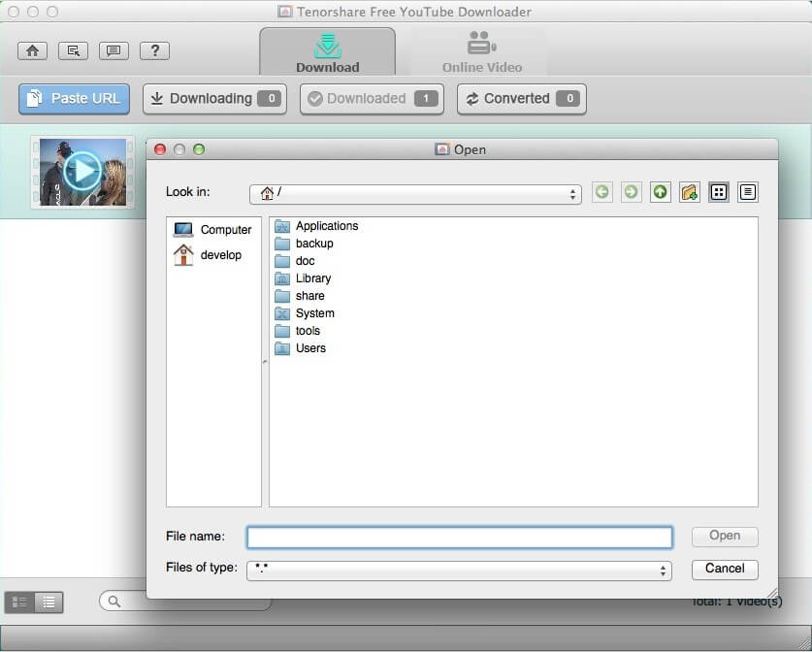The image size is (812, 652).
Task: Click the Open button in dialog
Action: pos(725,536)
